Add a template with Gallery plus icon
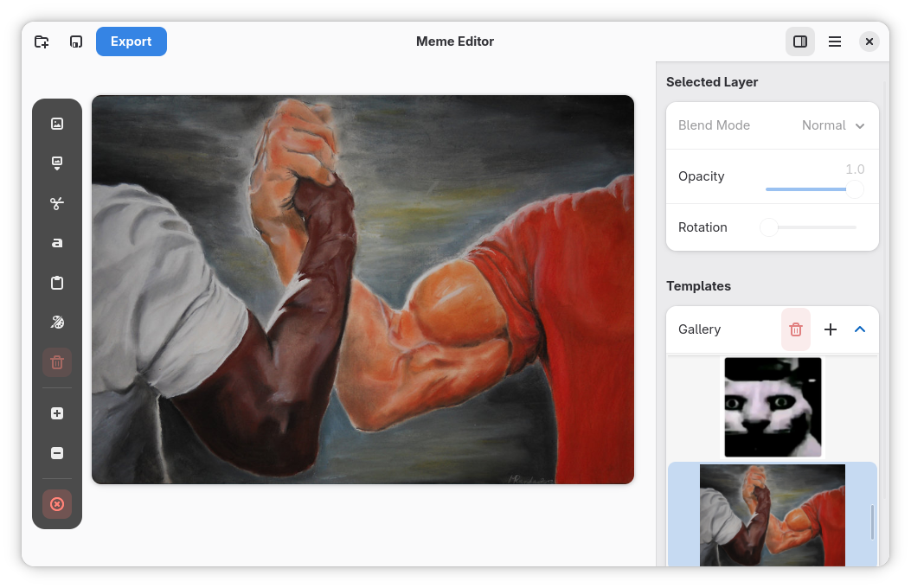The width and height of the screenshot is (911, 588). coord(831,329)
